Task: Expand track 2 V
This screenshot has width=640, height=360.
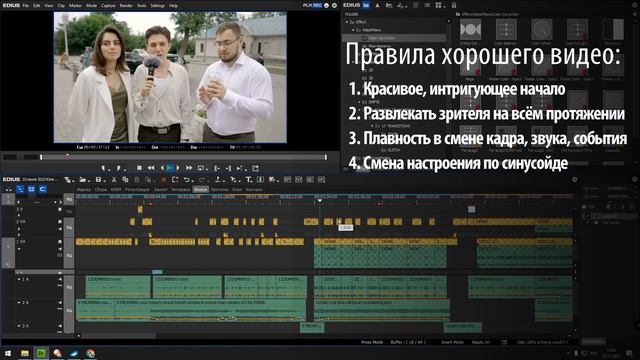Action: pyautogui.click(x=19, y=215)
